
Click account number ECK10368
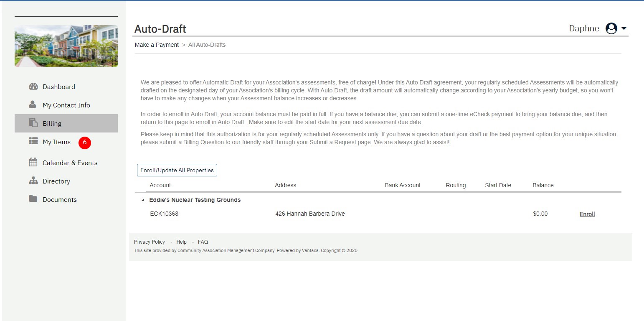[x=164, y=214]
